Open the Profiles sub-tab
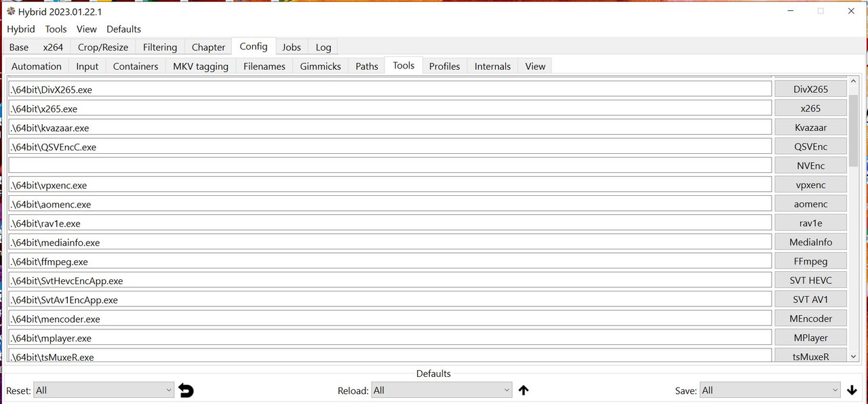The image size is (868, 404). click(445, 66)
